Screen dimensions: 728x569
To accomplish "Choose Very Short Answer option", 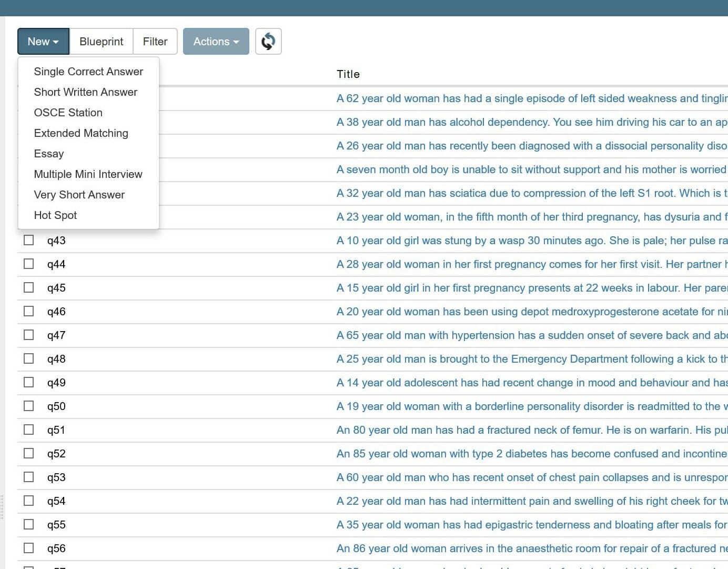I will coord(79,195).
